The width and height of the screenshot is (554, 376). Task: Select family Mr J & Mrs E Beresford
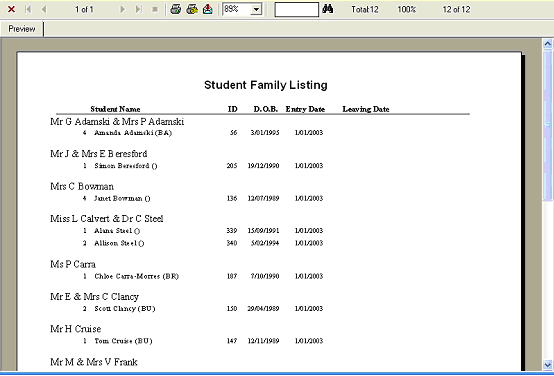pos(99,154)
